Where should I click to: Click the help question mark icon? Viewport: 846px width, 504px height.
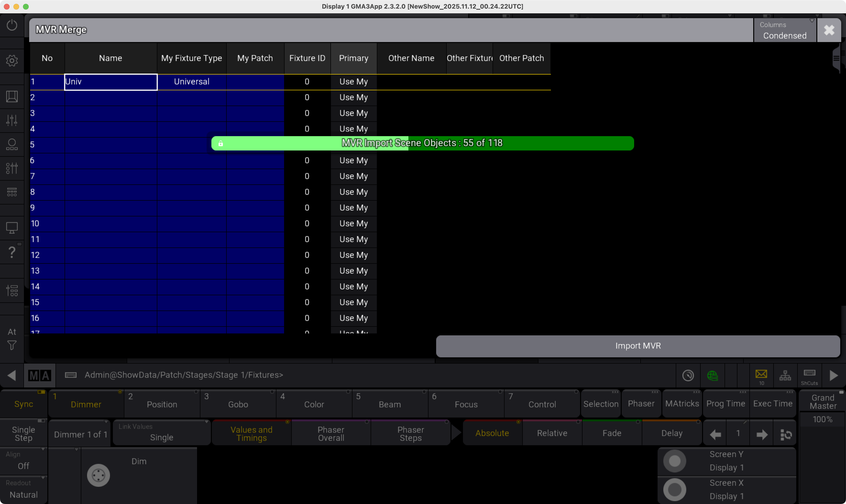(12, 252)
